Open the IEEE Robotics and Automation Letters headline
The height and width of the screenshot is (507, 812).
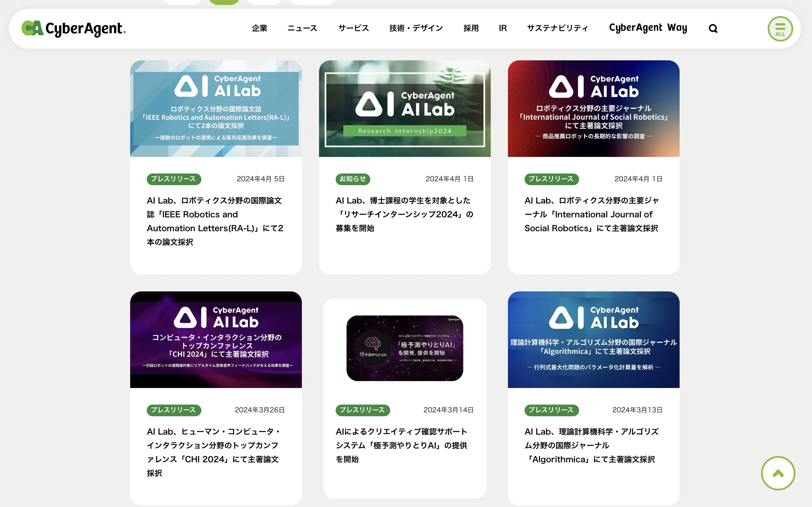215,221
